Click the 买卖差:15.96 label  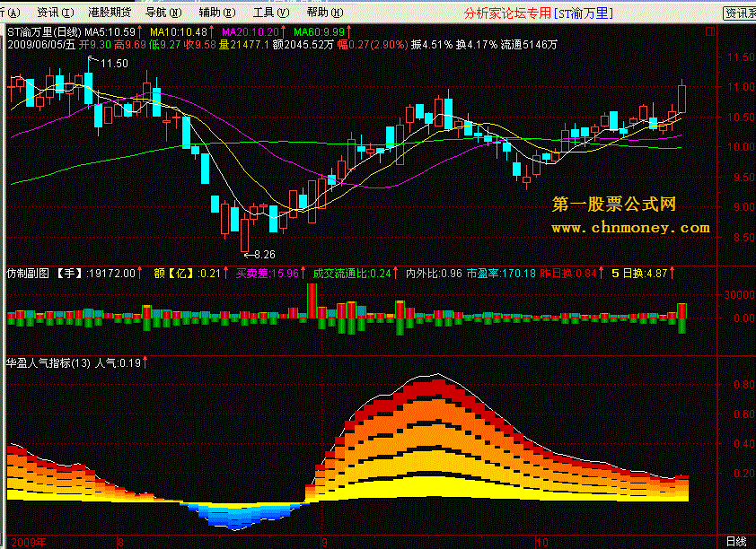tap(268, 274)
